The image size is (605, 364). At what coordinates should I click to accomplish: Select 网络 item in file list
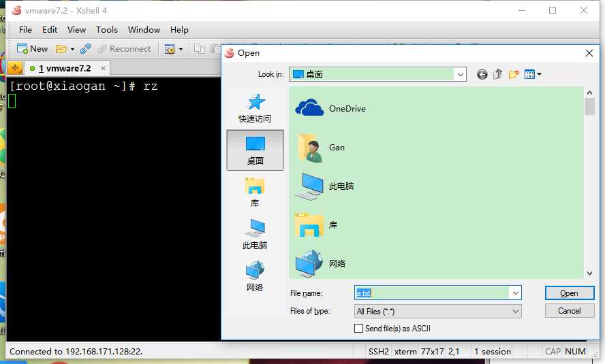pos(321,264)
